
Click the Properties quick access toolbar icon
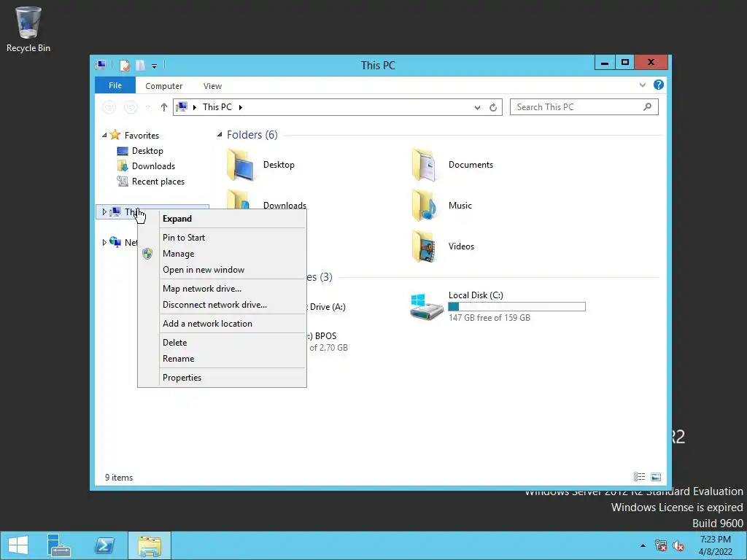coord(124,66)
